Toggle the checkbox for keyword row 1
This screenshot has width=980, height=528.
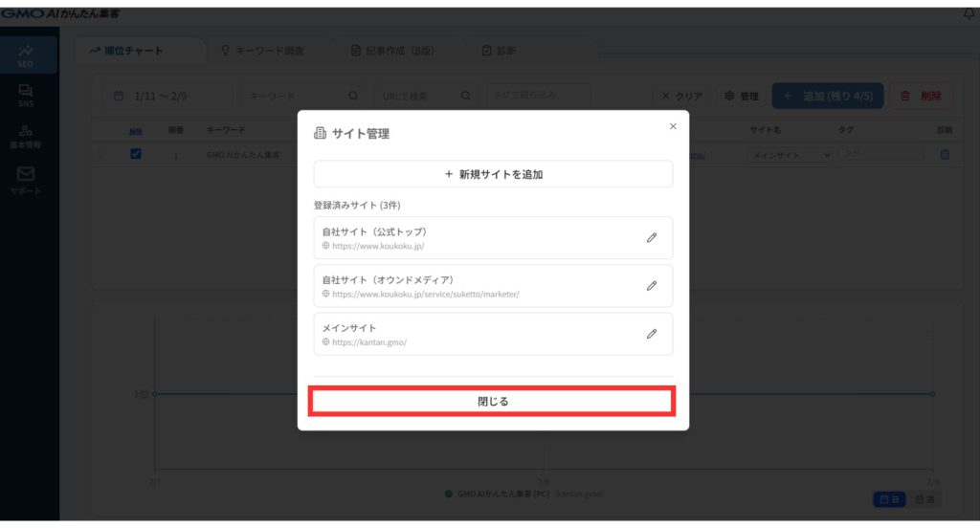(x=136, y=154)
